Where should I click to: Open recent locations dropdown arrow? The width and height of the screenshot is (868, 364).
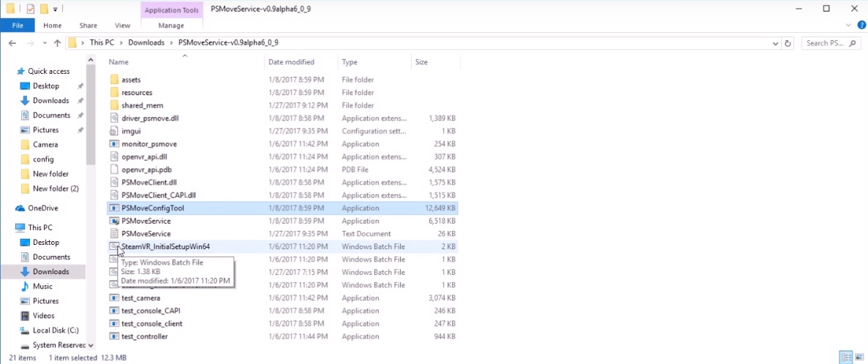45,42
